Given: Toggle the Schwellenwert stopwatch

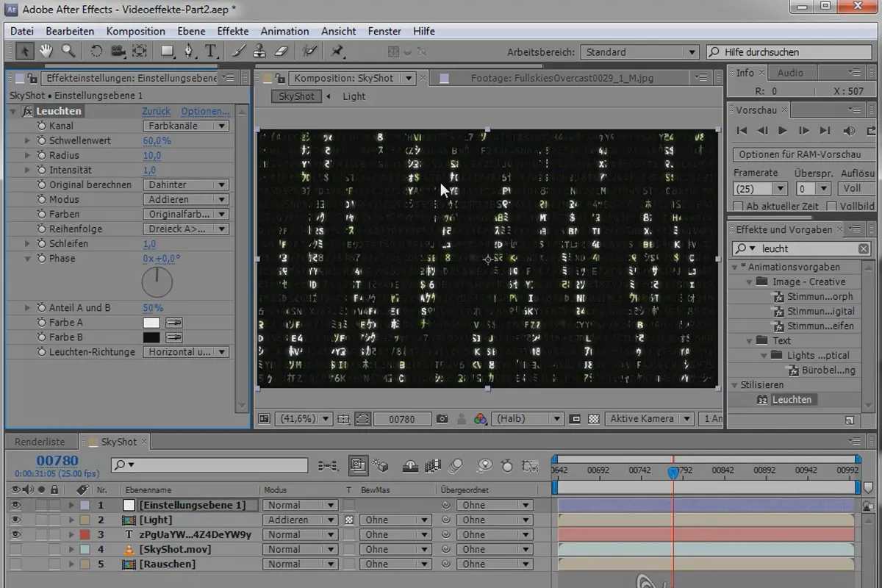Looking at the screenshot, I should tap(42, 140).
